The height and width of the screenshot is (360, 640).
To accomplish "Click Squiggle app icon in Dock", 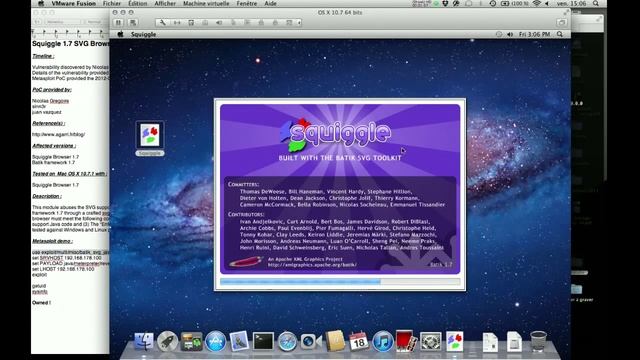I will (x=454, y=341).
